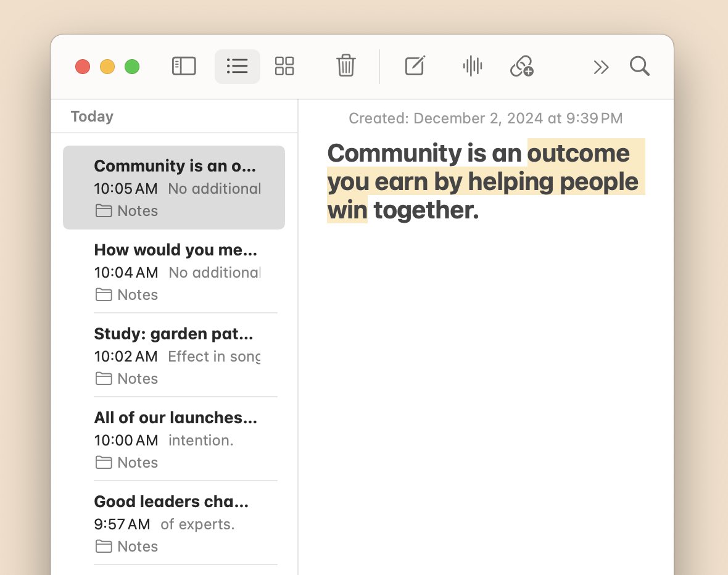The image size is (728, 575).
Task: Toggle the folders sidebar icon
Action: point(184,66)
